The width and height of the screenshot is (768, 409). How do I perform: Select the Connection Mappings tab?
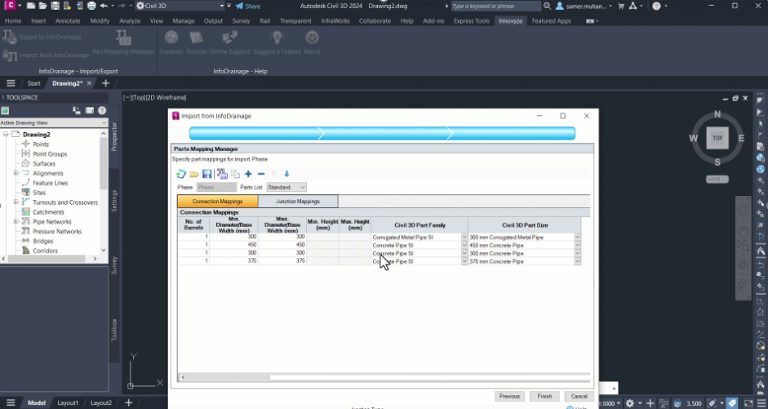[217, 201]
